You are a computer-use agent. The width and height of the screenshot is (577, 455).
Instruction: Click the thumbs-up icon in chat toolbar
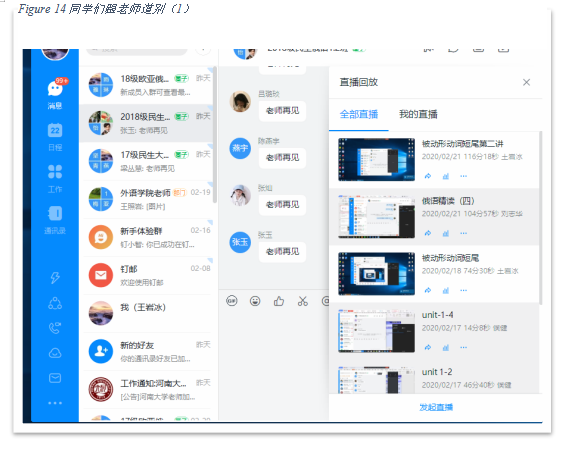click(279, 301)
